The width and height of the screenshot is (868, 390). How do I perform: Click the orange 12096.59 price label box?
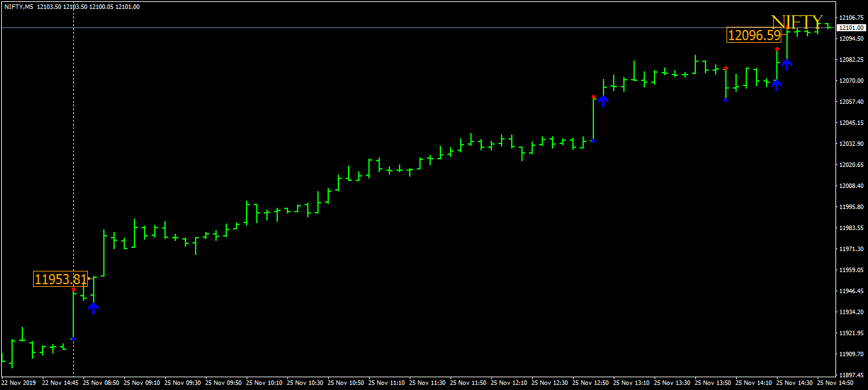click(754, 35)
